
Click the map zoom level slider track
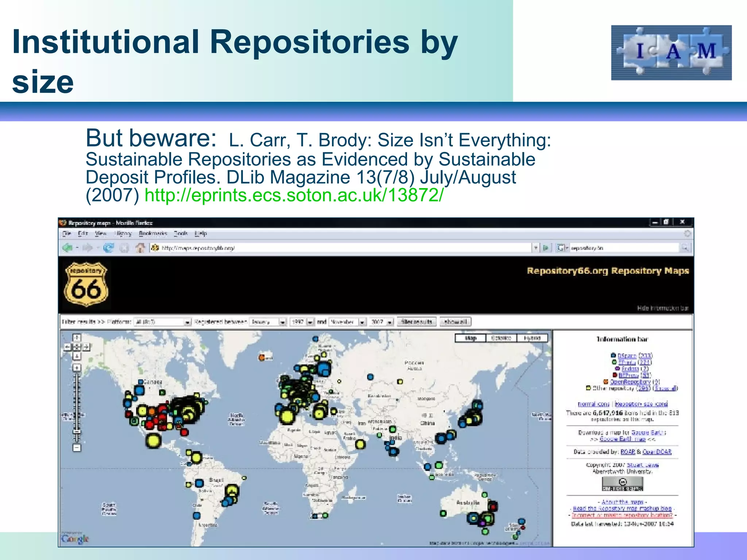click(x=77, y=408)
